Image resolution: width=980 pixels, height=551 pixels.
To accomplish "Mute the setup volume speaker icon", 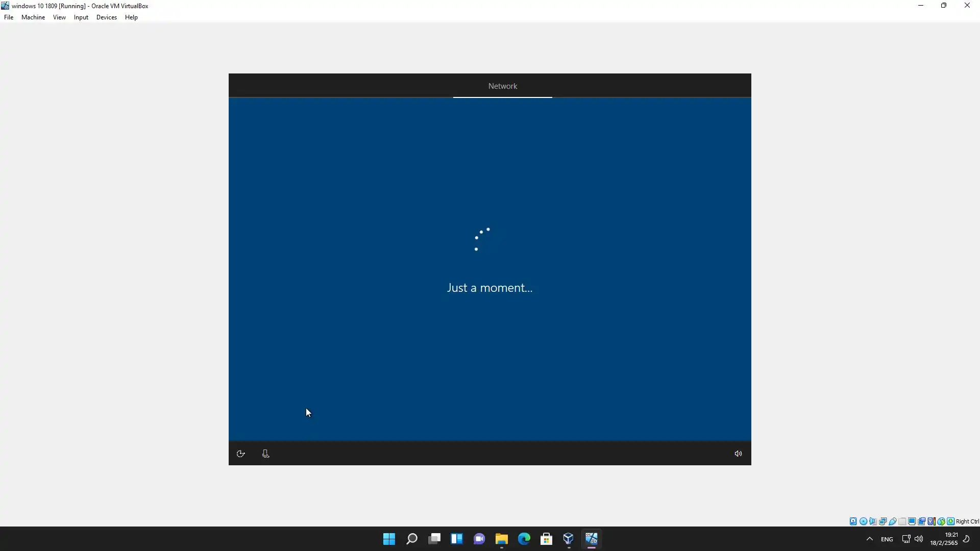I will (x=738, y=454).
